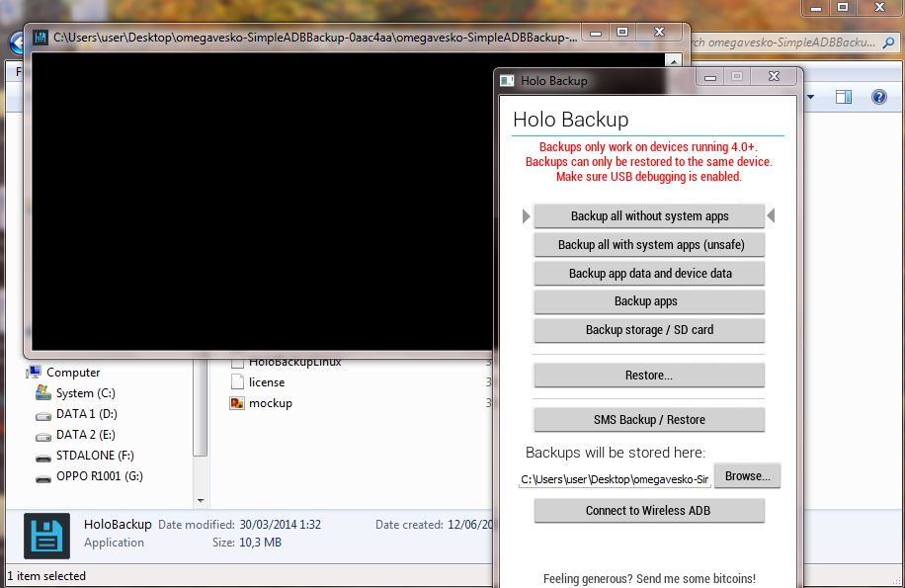The width and height of the screenshot is (905, 588).
Task: Click console window scroll up arrow
Action: pyautogui.click(x=674, y=60)
